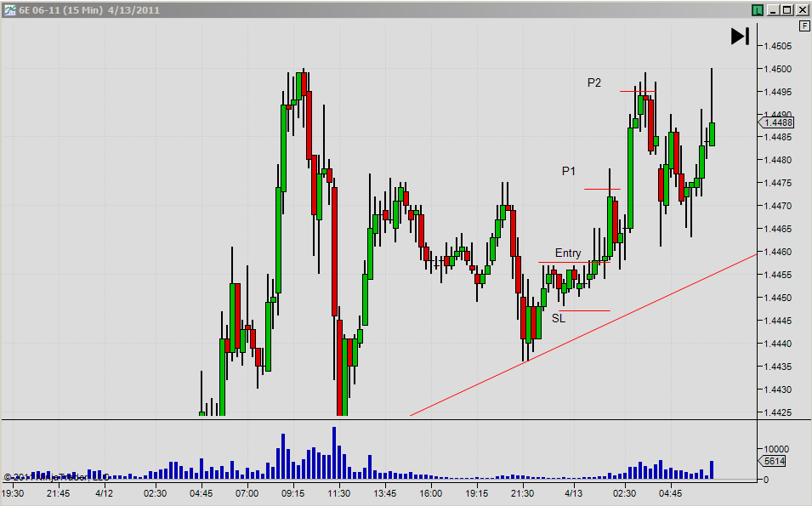Screen dimensions: 812x506
Task: Click the 09:15 time axis label
Action: click(292, 493)
